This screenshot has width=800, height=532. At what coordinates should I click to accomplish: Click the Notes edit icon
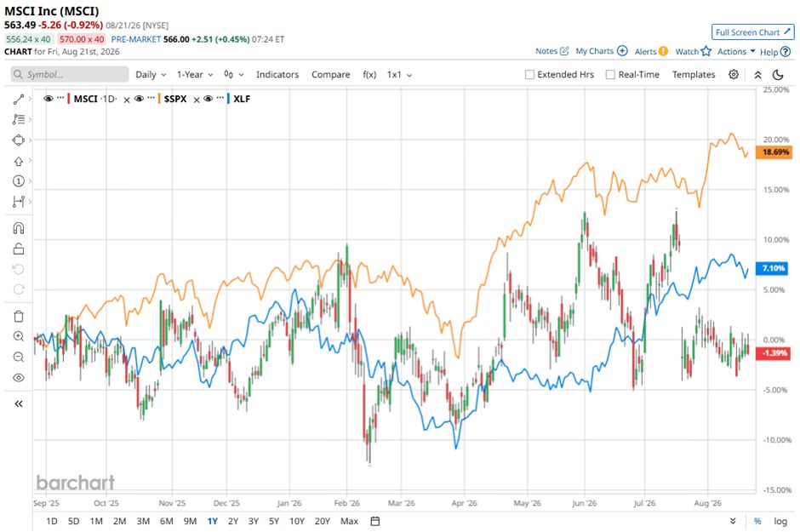tap(564, 51)
